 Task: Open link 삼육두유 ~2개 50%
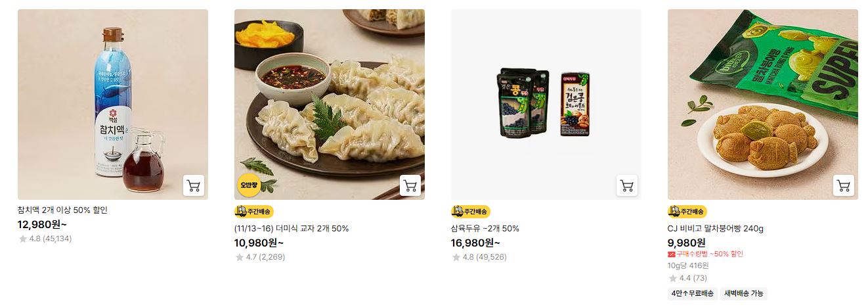pos(485,229)
